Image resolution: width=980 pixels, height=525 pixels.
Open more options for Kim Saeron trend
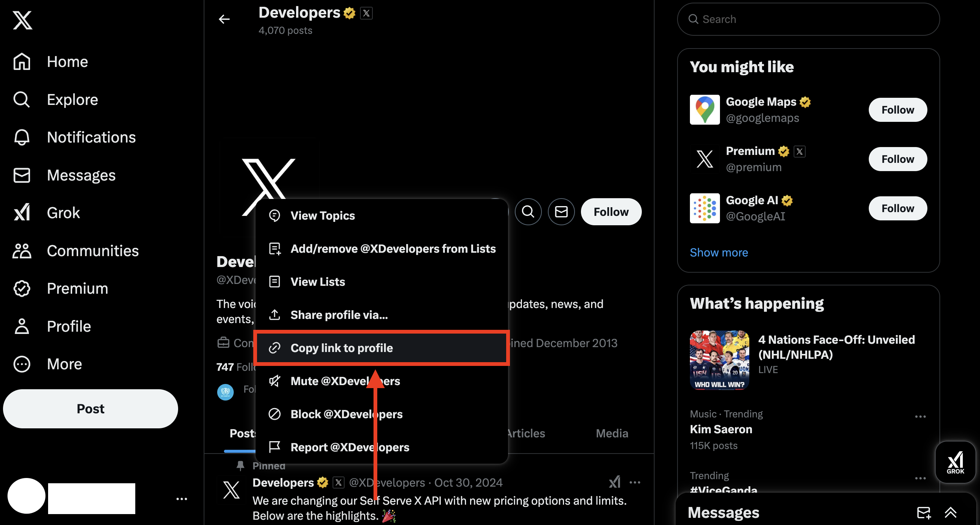(920, 416)
